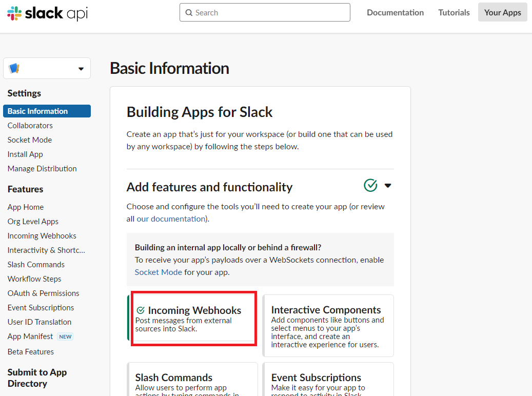The image size is (532, 396).
Task: Follow the Socket Mode link in notice
Action: (158, 272)
